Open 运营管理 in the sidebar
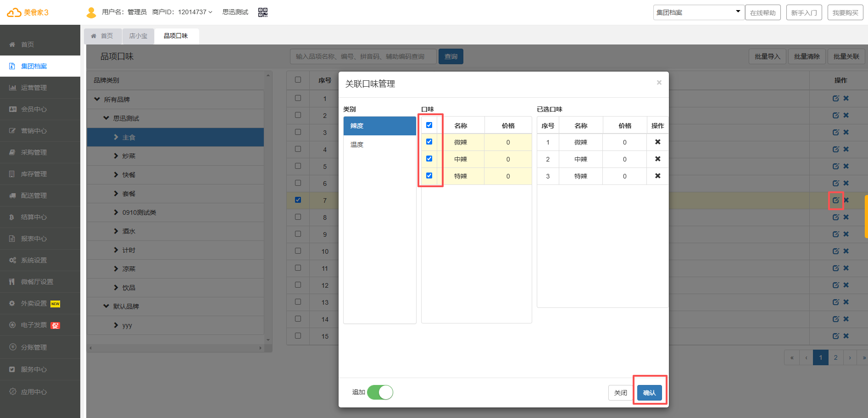 [34, 88]
